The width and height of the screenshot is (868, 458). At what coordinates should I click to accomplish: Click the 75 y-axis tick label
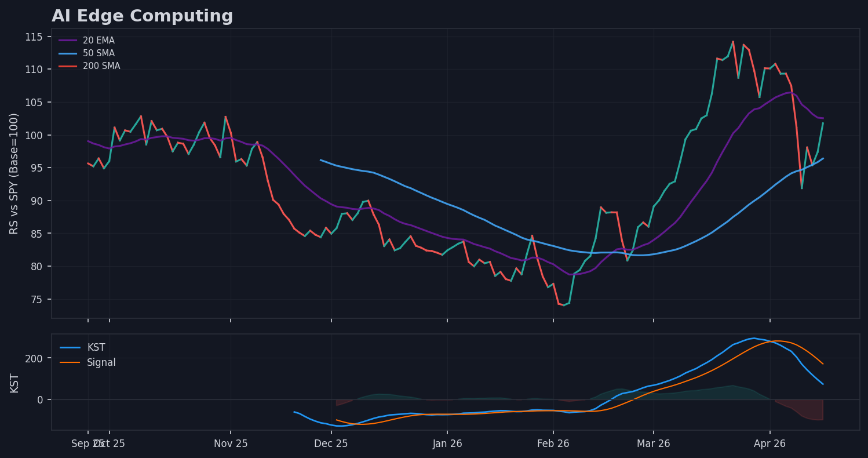[37, 300]
